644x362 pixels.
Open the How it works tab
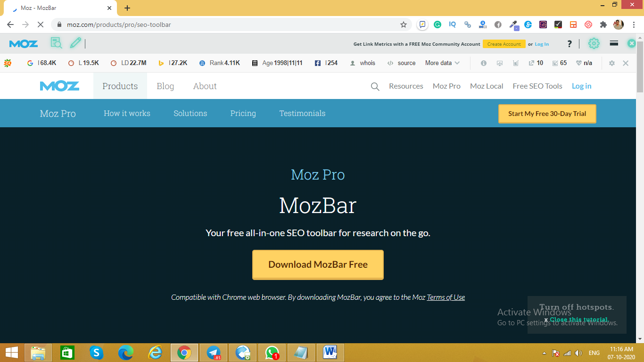coord(127,113)
